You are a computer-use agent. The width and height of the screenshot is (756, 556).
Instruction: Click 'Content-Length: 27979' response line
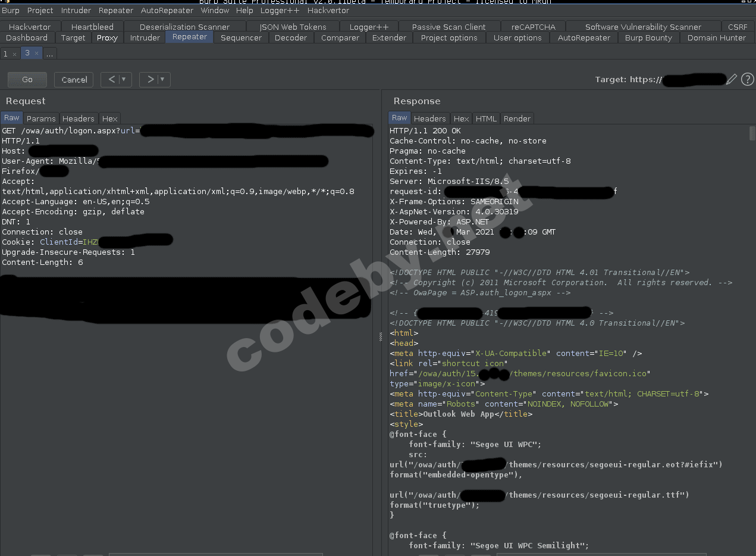(x=440, y=252)
